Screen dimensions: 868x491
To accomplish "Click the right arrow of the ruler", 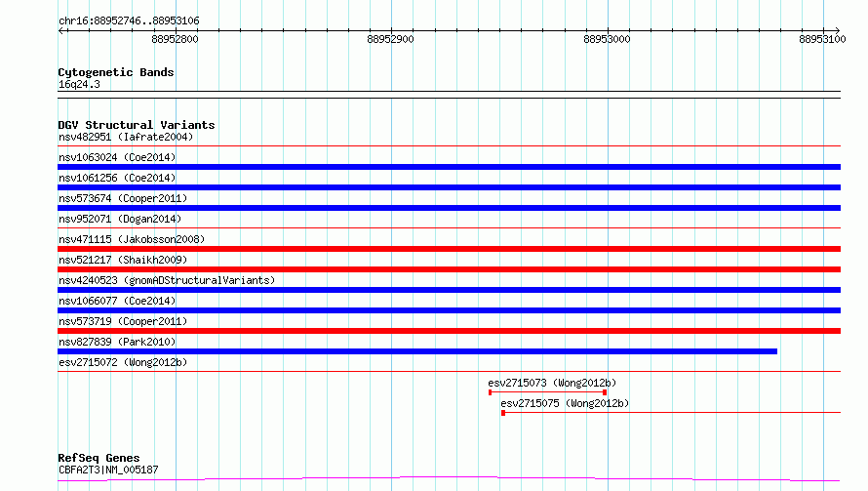I will click(837, 30).
